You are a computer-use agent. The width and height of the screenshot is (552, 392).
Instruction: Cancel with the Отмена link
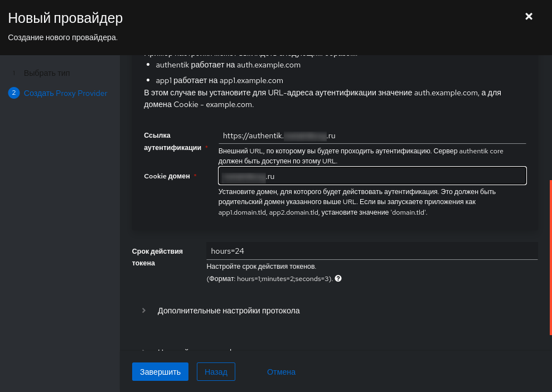click(x=281, y=372)
